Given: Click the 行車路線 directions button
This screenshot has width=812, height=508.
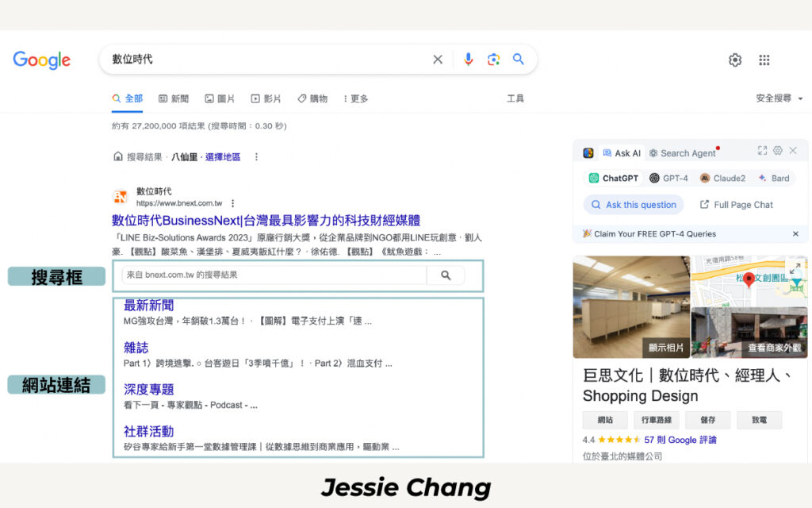Looking at the screenshot, I should click(x=657, y=420).
